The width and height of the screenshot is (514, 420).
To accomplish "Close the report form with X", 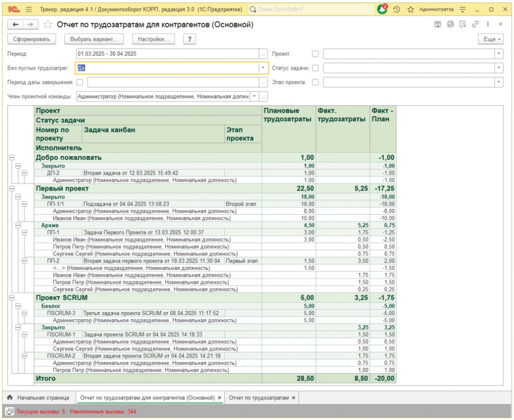I will pos(500,24).
